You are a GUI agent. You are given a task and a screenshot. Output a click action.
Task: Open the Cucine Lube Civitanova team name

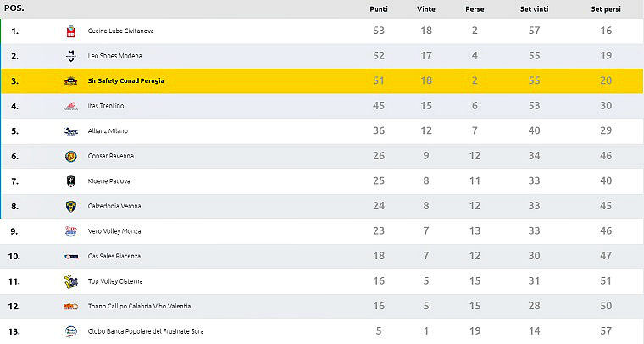120,31
